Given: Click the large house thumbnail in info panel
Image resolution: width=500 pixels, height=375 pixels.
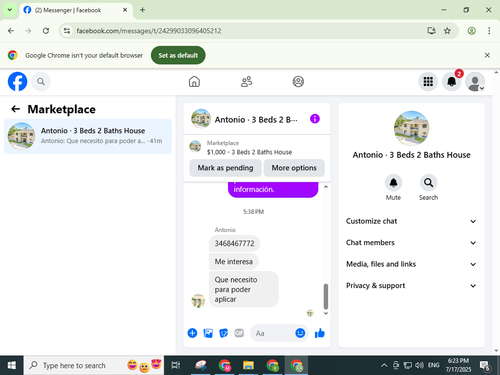Looking at the screenshot, I should (x=411, y=128).
